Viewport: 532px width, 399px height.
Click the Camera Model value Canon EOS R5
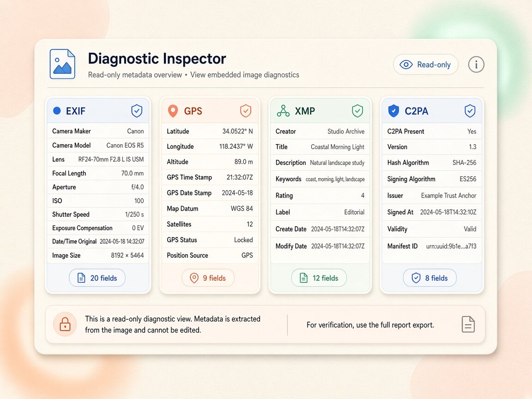click(x=125, y=145)
